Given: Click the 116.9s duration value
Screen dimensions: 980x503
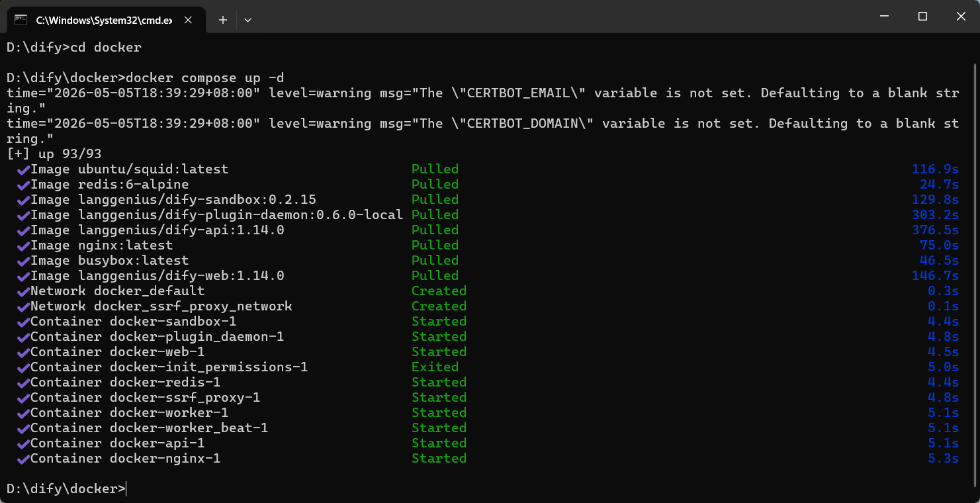Looking at the screenshot, I should (x=936, y=169).
